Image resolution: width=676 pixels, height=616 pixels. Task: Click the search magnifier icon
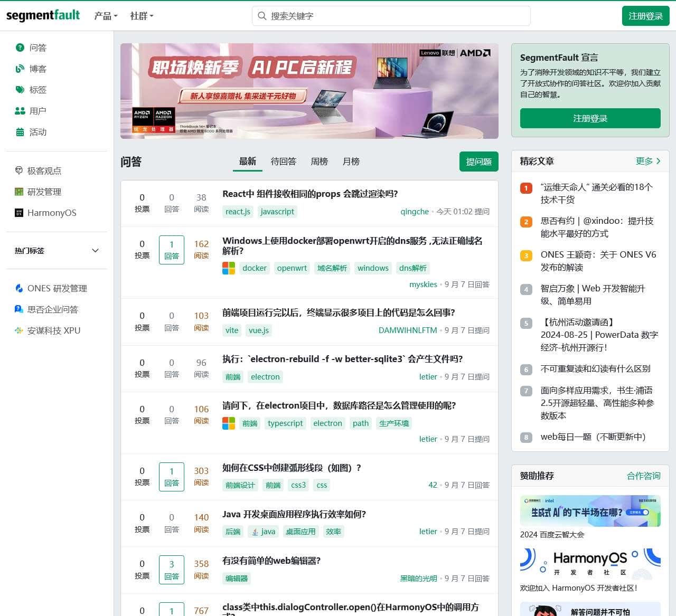262,16
